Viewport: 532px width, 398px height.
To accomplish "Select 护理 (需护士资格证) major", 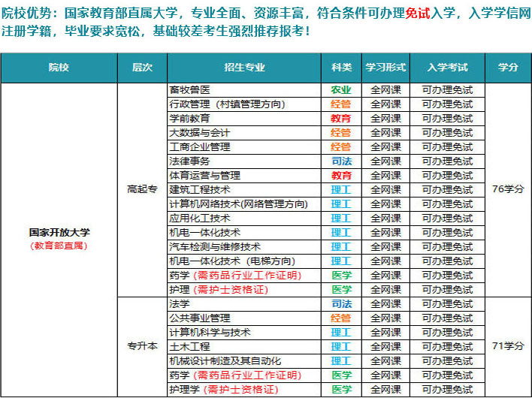I will [219, 290].
